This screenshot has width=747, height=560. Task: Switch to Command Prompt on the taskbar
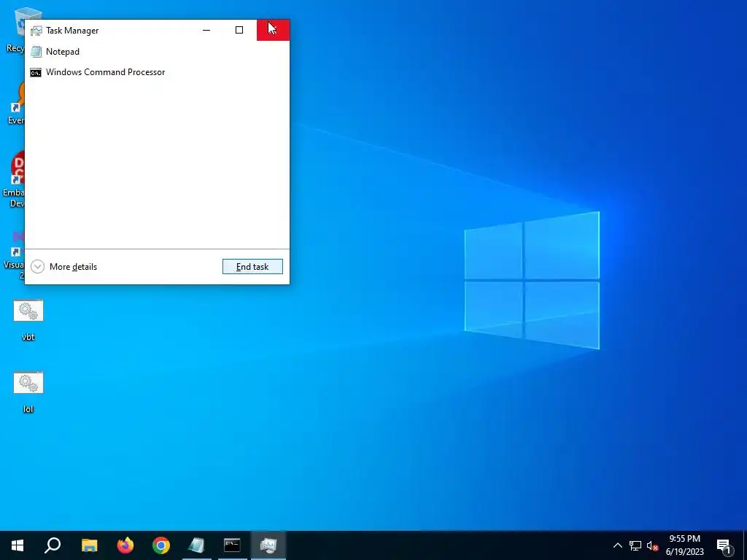233,545
